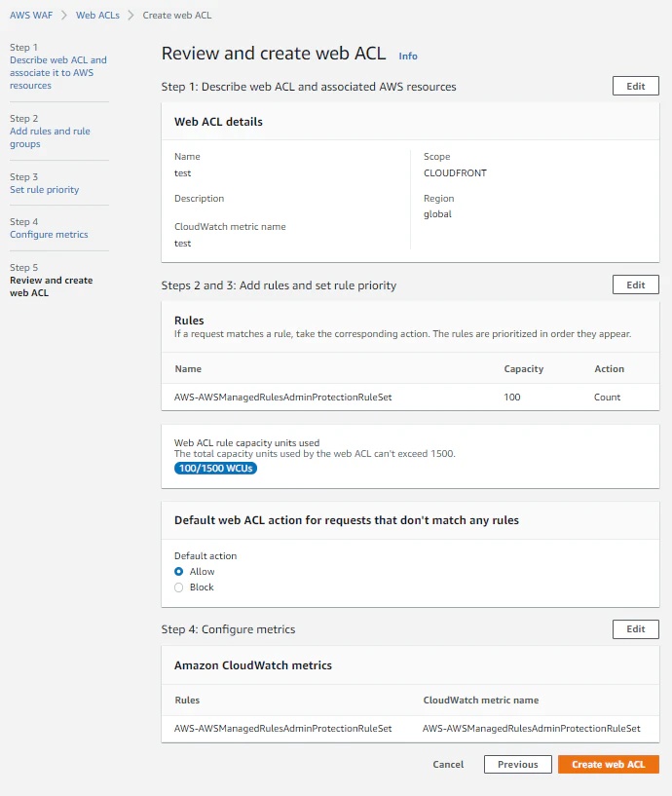The image size is (672, 796).
Task: Select Allow as default action
Action: point(179,572)
